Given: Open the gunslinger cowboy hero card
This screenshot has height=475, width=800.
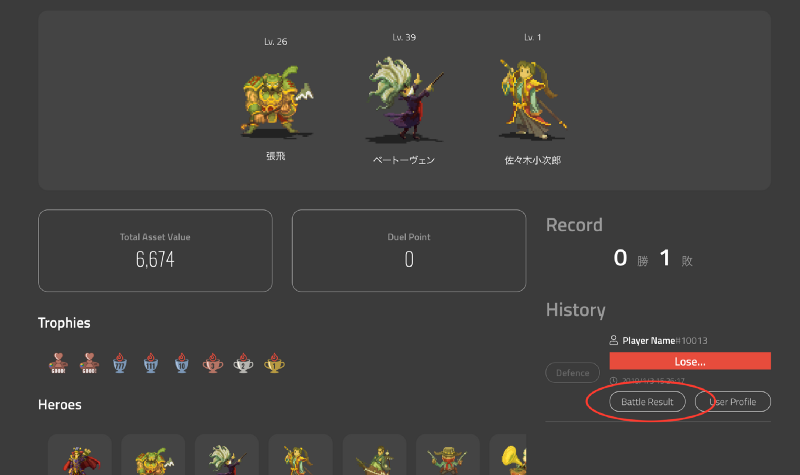Looking at the screenshot, I should pyautogui.click(x=448, y=455).
